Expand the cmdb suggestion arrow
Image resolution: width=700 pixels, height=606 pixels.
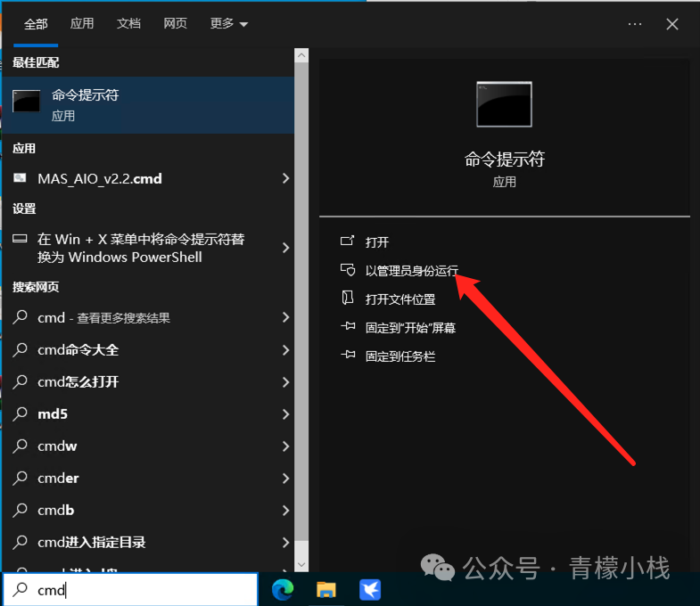pyautogui.click(x=285, y=510)
